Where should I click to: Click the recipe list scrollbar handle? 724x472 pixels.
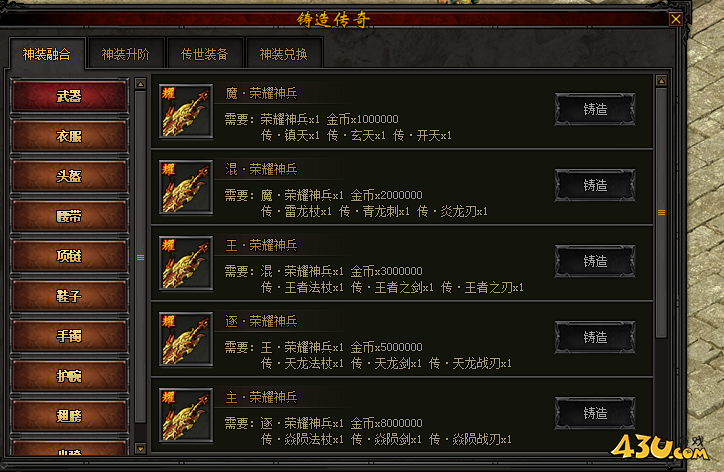[x=661, y=212]
